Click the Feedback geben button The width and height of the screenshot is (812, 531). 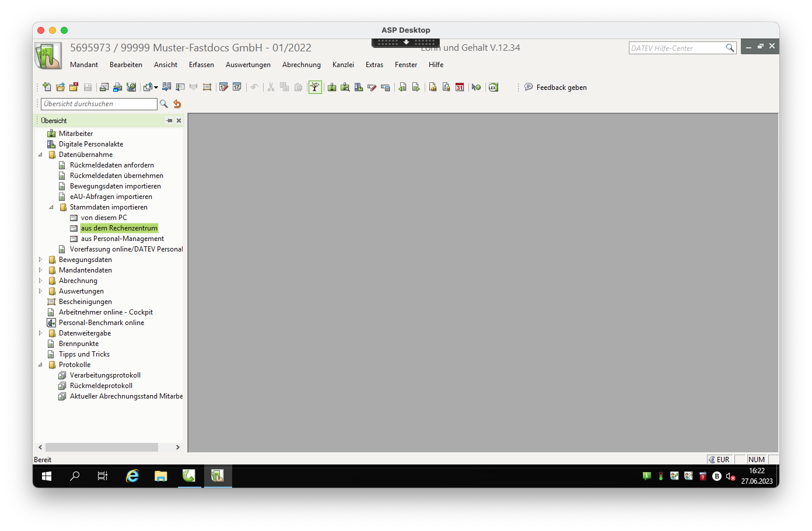click(555, 88)
